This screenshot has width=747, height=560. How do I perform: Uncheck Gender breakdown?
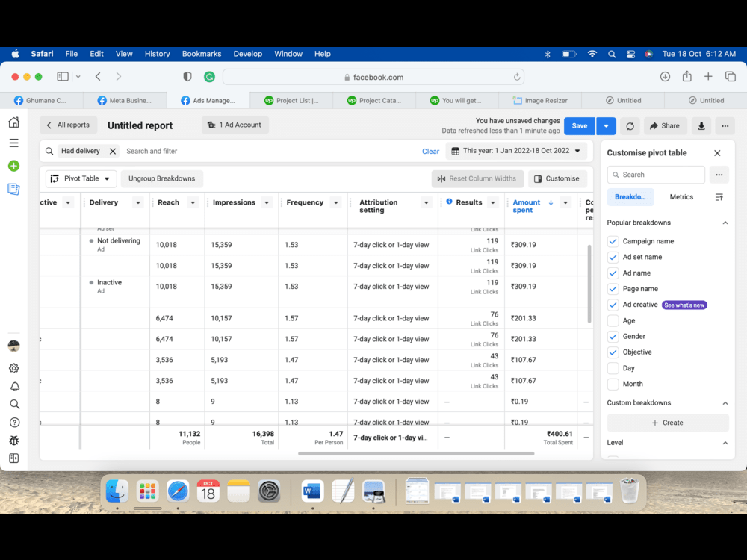coord(613,337)
